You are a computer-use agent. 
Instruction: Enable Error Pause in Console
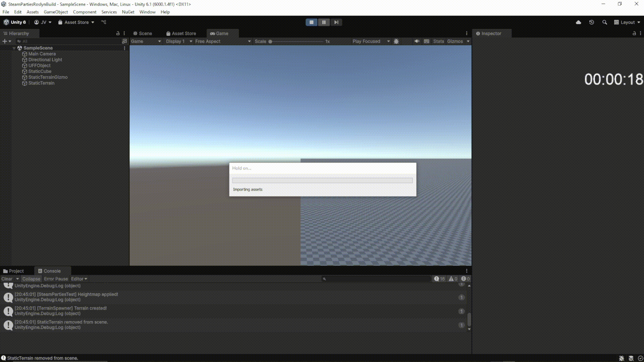coord(56,279)
